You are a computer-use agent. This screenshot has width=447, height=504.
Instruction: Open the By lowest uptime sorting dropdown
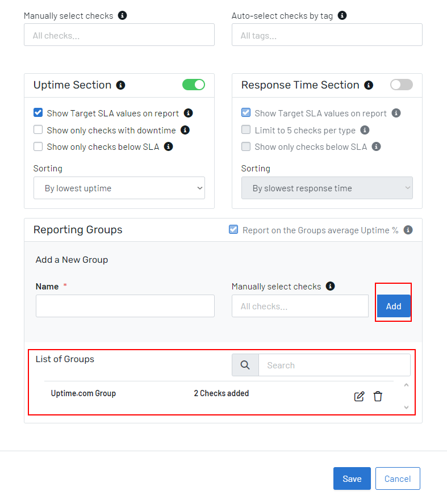[x=119, y=188]
